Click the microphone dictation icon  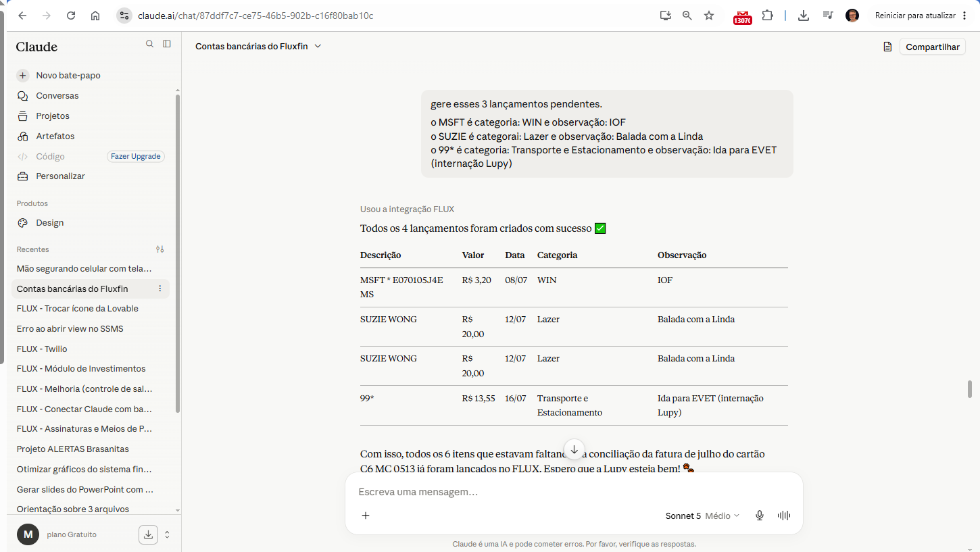[x=760, y=516]
